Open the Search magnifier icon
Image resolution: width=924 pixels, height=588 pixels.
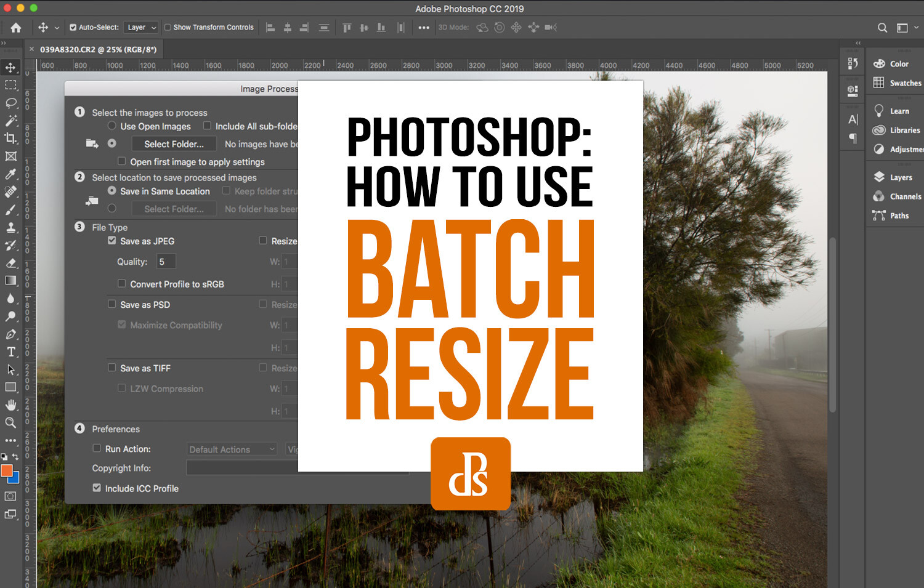point(882,27)
